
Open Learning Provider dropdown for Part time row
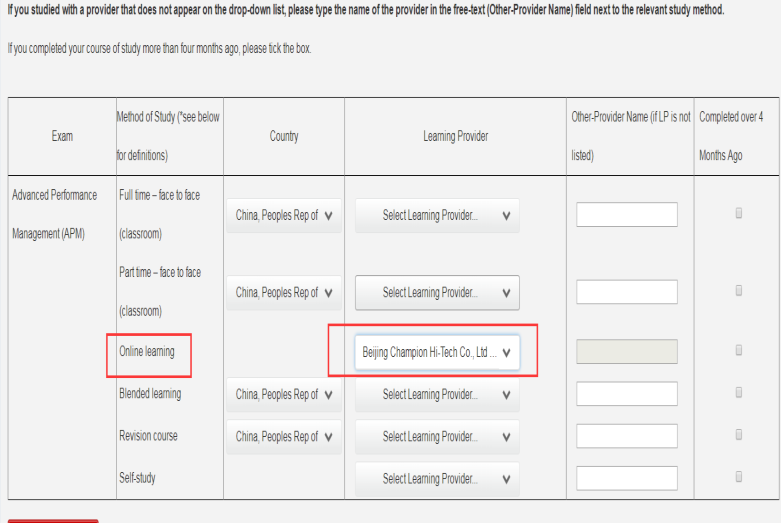point(437,293)
